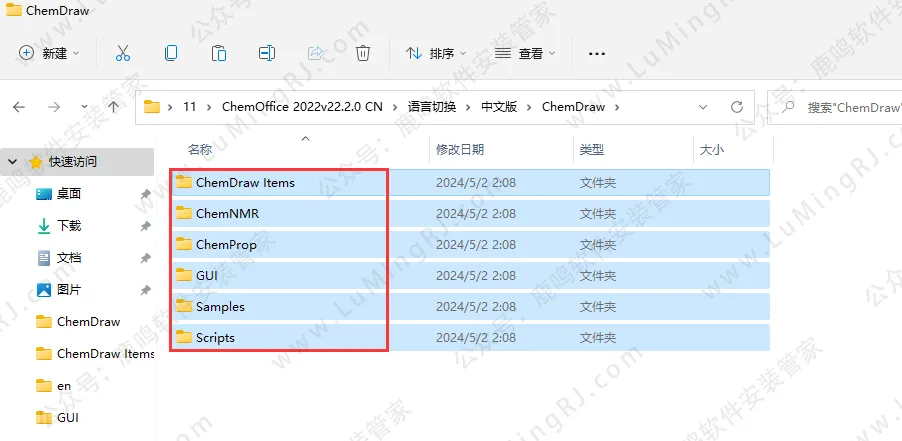The width and height of the screenshot is (902, 441).
Task: Click the Cut scissors icon
Action: click(123, 53)
